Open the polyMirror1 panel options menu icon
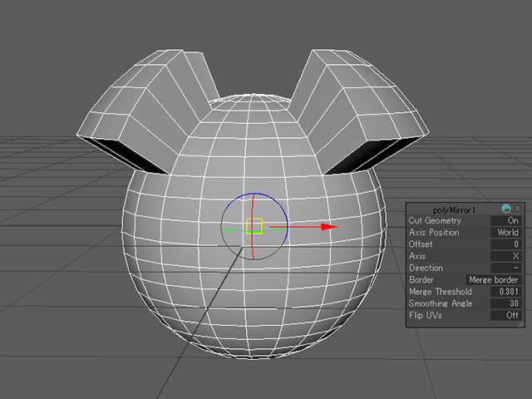 click(517, 209)
